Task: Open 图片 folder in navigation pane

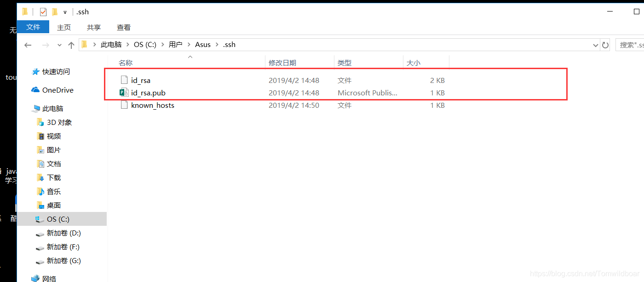Action: pos(54,150)
